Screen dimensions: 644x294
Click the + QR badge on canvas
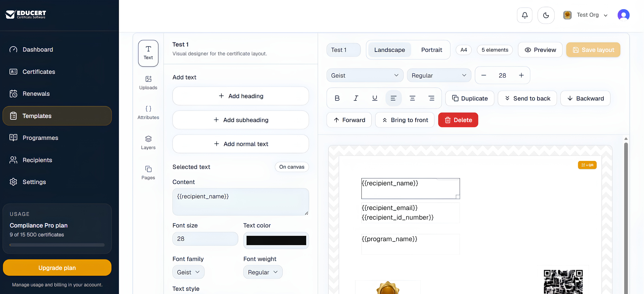coord(587,165)
